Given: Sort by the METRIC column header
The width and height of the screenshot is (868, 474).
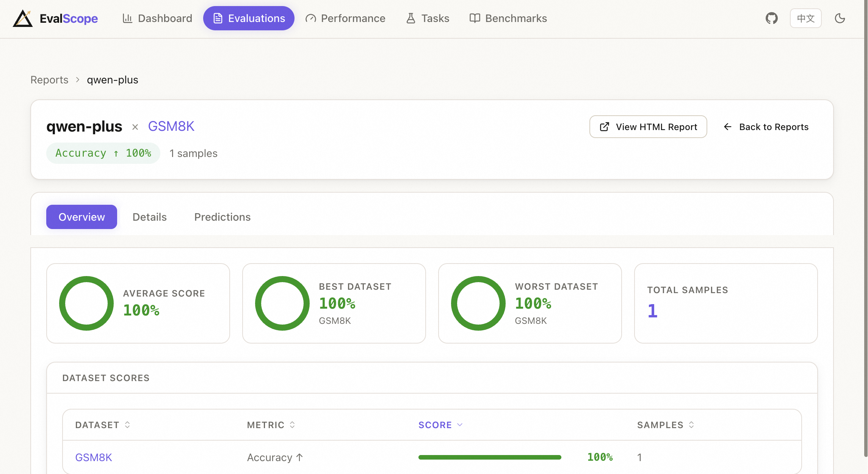Looking at the screenshot, I should coord(271,425).
